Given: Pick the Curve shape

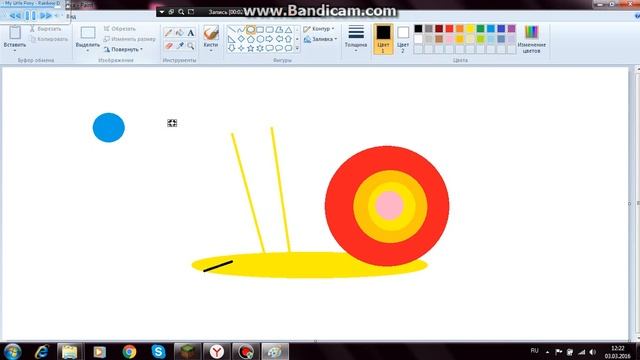Looking at the screenshot, I should [x=241, y=30].
